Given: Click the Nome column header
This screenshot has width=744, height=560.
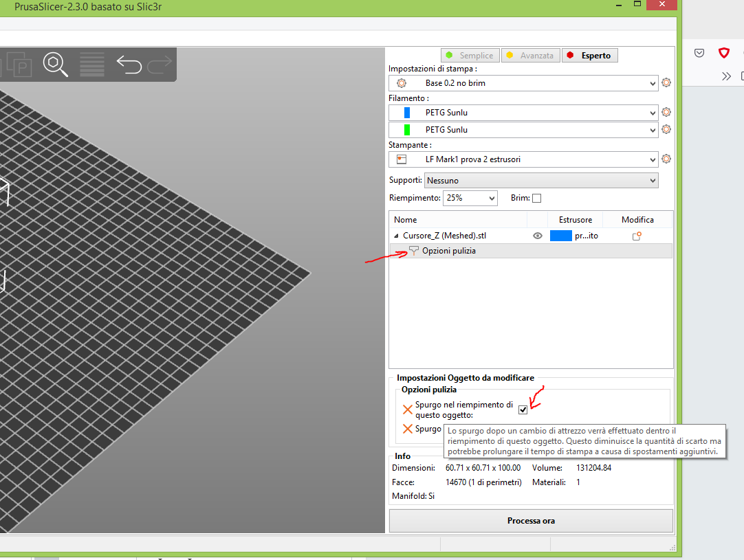Looking at the screenshot, I should coord(405,220).
